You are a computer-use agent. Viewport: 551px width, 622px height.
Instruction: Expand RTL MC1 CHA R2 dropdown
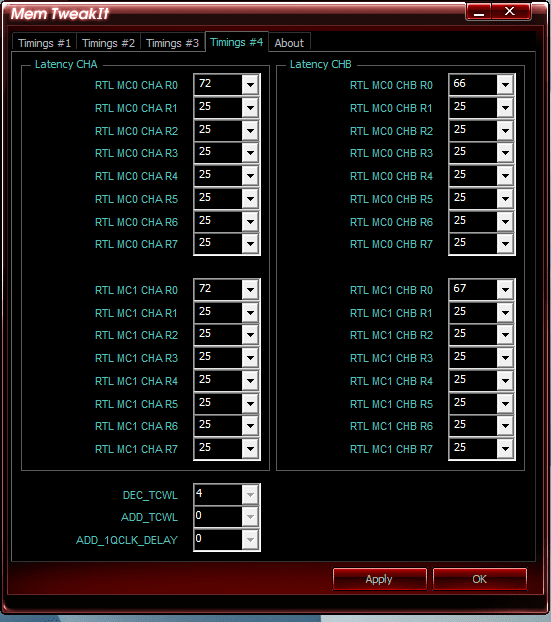click(x=250, y=335)
